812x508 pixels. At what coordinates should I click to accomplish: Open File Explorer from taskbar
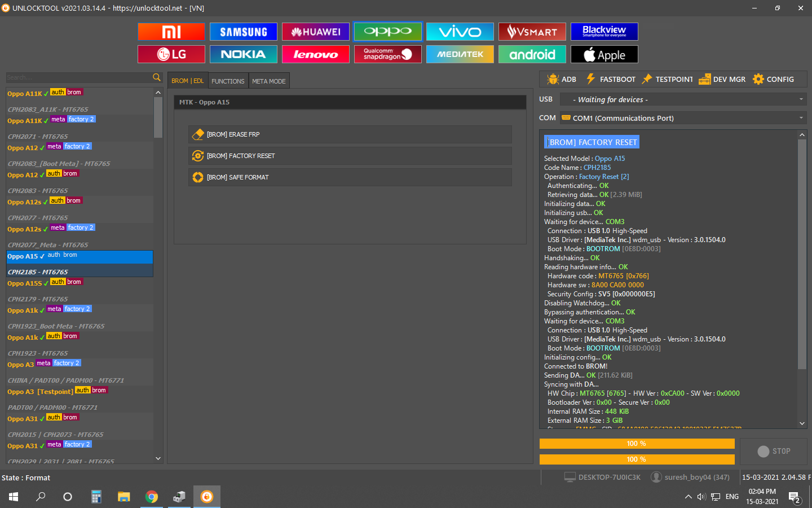124,497
